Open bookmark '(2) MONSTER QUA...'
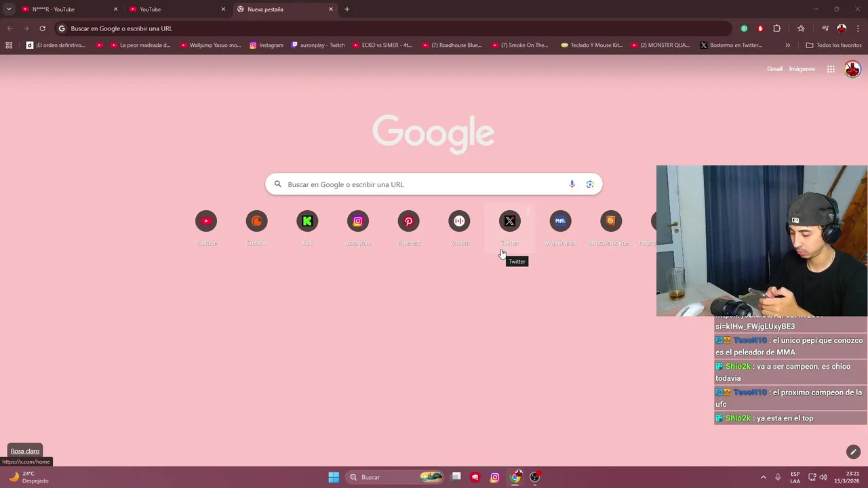 point(660,45)
